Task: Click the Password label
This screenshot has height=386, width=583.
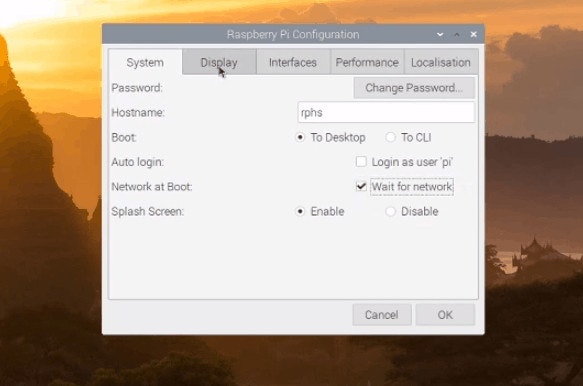Action: (137, 88)
